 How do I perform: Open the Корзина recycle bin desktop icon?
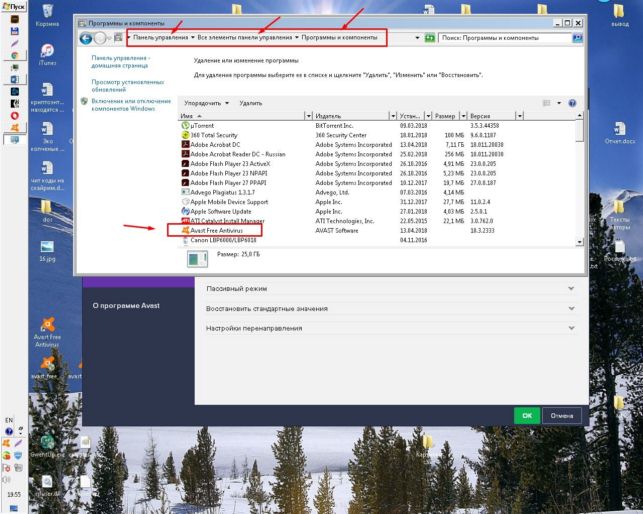47,16
